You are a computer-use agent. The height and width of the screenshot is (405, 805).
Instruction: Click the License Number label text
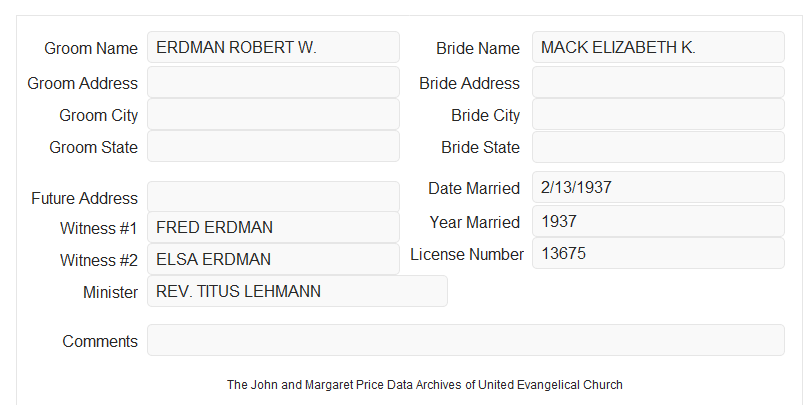[x=467, y=254]
